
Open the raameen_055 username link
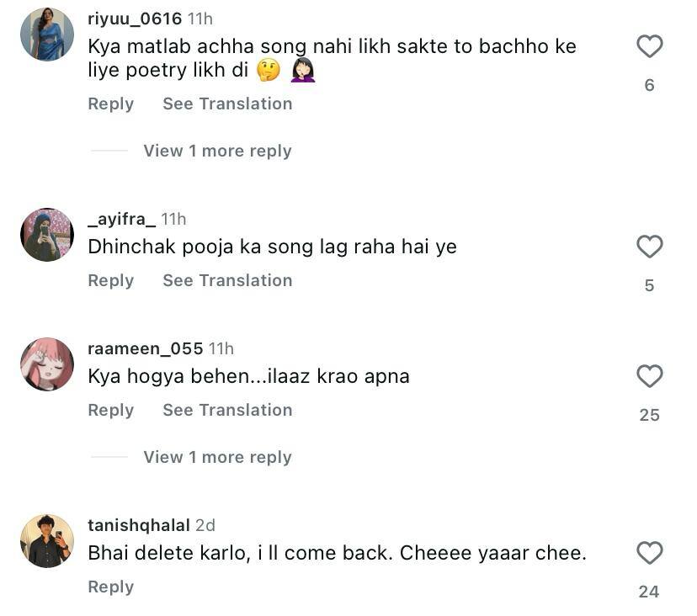pyautogui.click(x=146, y=348)
